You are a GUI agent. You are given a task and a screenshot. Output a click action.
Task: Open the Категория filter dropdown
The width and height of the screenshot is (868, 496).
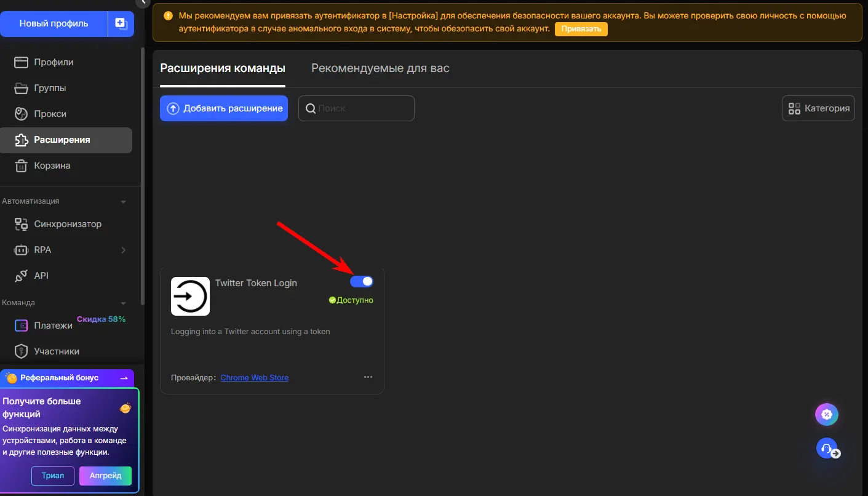coord(818,108)
